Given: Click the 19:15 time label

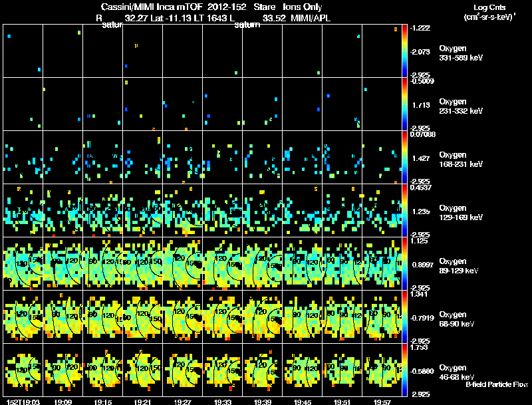Looking at the screenshot, I should (x=103, y=402).
